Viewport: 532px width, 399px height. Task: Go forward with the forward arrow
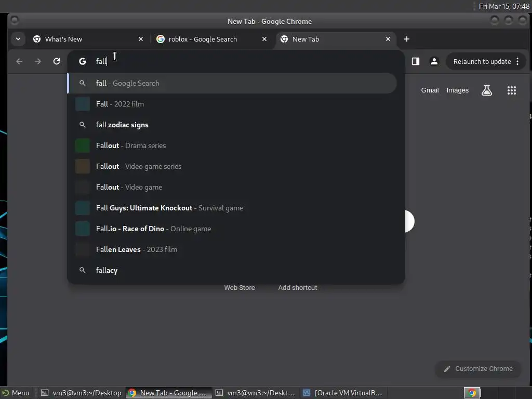click(38, 61)
